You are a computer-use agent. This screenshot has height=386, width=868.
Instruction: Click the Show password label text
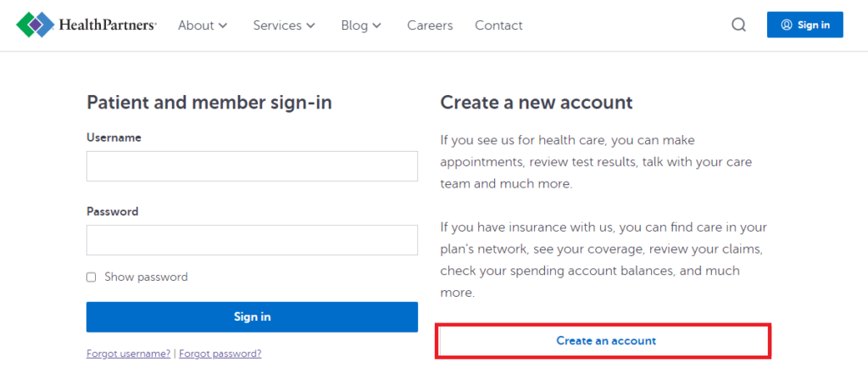146,277
